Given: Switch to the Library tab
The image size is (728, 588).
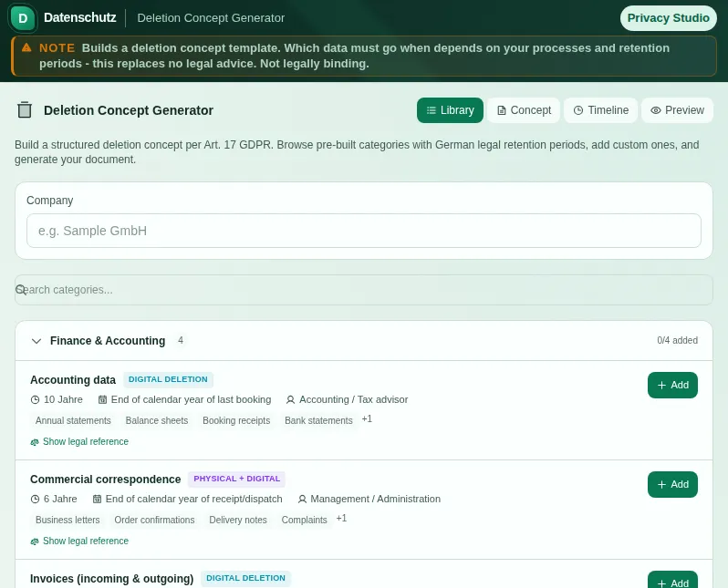Looking at the screenshot, I should pos(450,110).
